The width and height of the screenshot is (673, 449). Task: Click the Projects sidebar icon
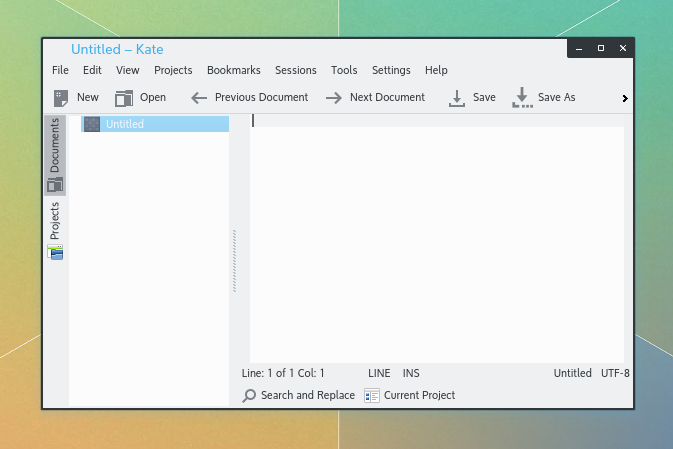pyautogui.click(x=55, y=252)
